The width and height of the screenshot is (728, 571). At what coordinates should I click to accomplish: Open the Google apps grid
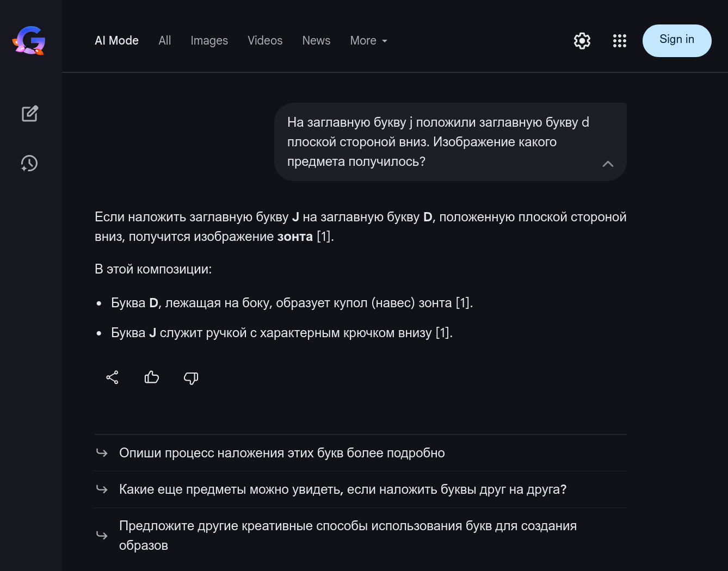(x=619, y=41)
